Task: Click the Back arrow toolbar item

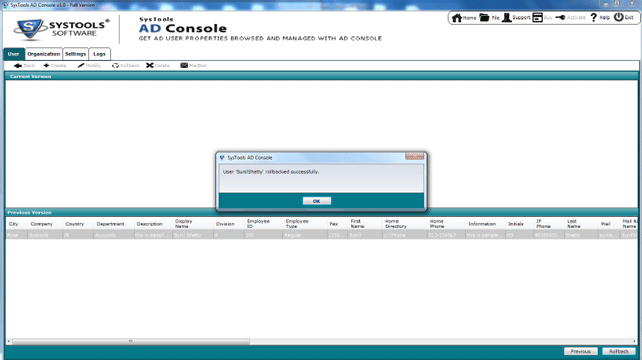Action: pos(24,66)
